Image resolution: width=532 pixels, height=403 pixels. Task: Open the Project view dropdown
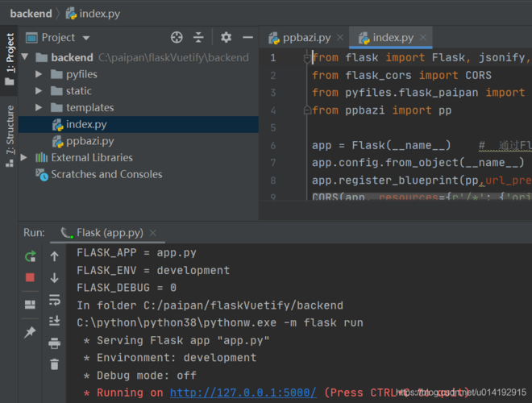click(x=86, y=38)
